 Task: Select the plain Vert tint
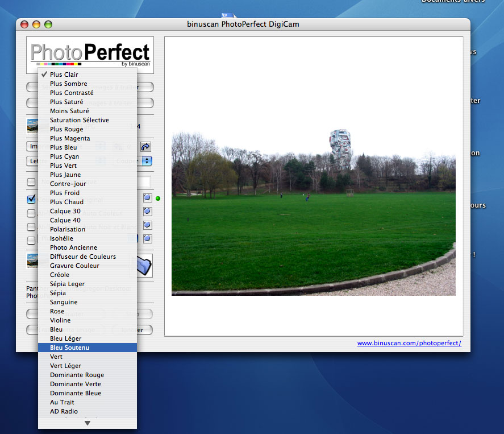[x=88, y=357]
